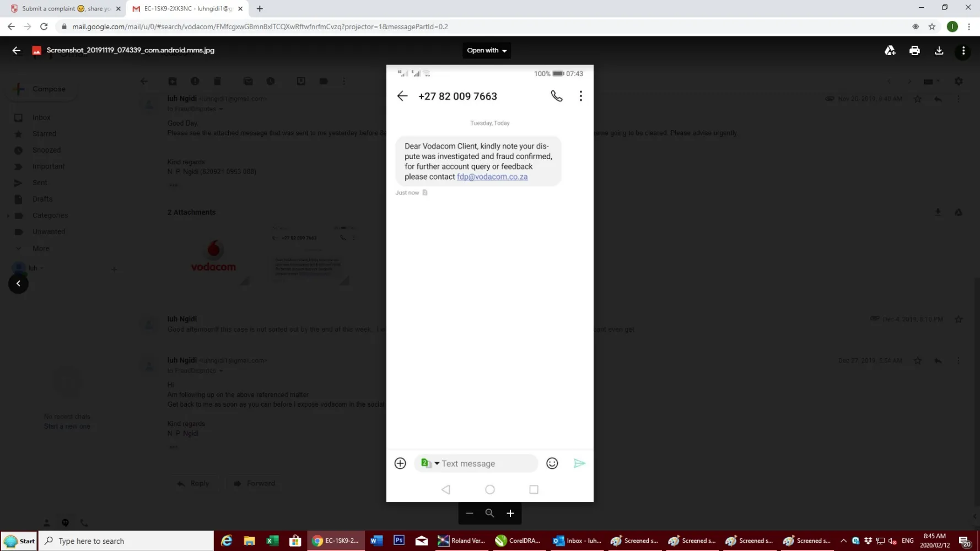Zoom in on the image preview
This screenshot has width=980, height=551.
point(510,513)
